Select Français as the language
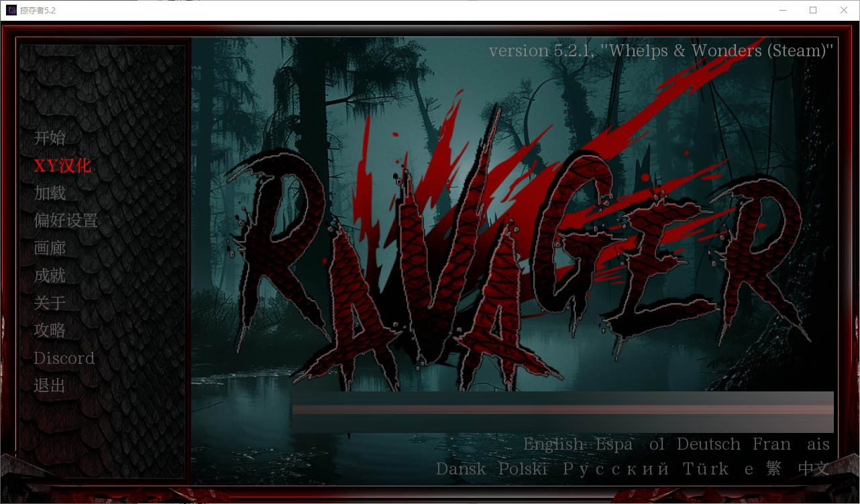 [x=791, y=444]
